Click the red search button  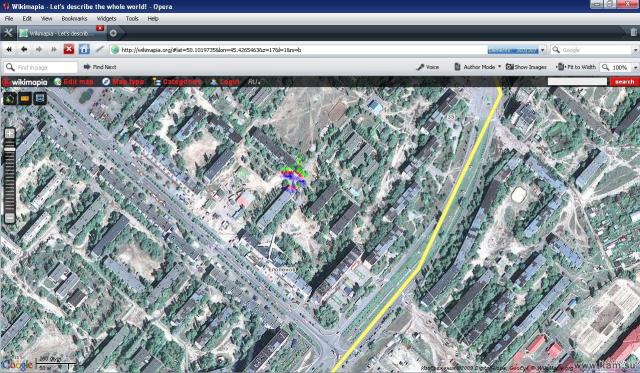[x=624, y=82]
